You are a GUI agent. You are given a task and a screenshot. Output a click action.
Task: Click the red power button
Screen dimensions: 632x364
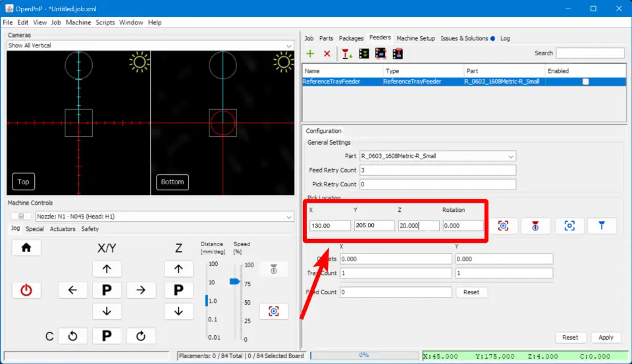tap(26, 290)
